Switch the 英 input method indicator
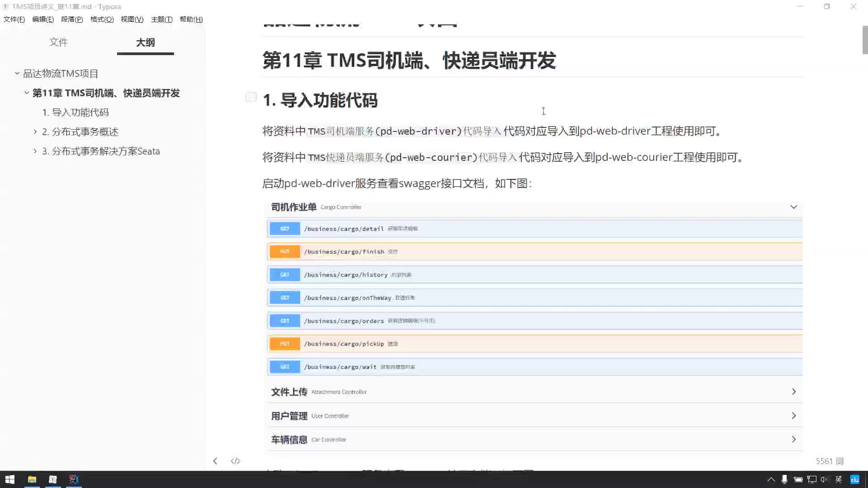Viewport: 868px width, 488px height. 839,479
